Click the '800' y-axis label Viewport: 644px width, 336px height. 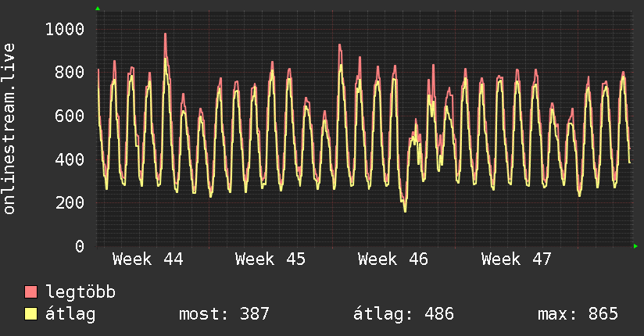point(70,73)
